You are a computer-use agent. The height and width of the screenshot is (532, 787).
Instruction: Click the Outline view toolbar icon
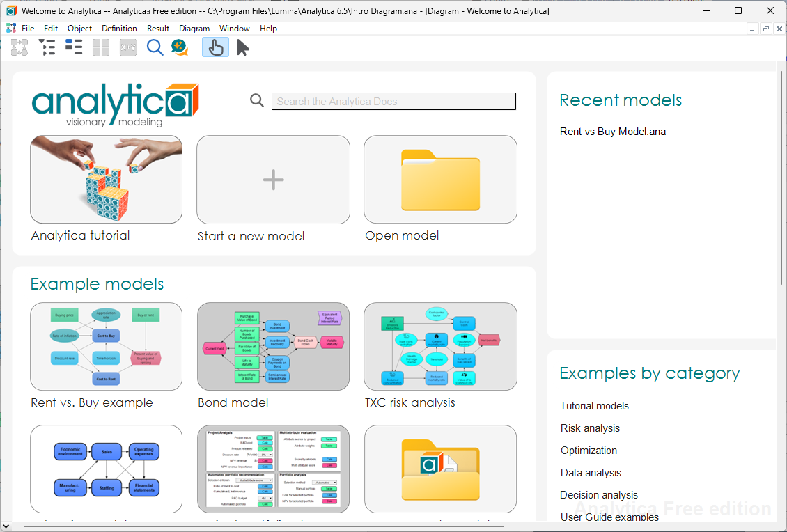(x=47, y=47)
